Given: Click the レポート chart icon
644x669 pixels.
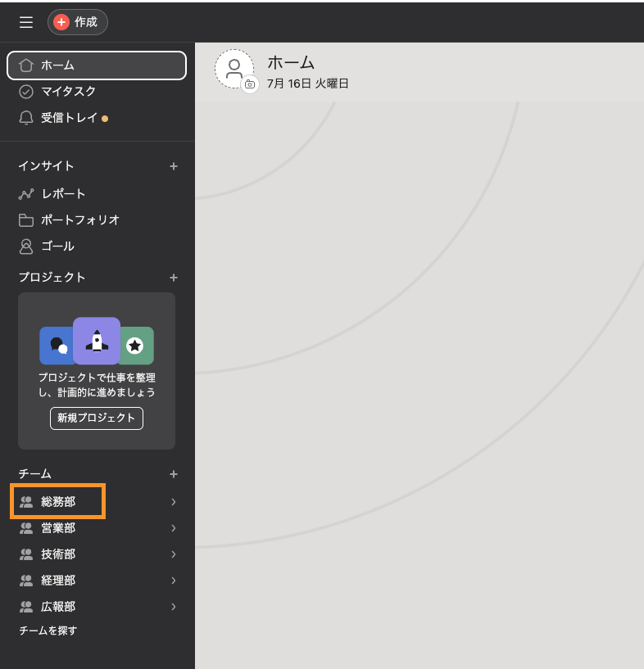Looking at the screenshot, I should (26, 194).
